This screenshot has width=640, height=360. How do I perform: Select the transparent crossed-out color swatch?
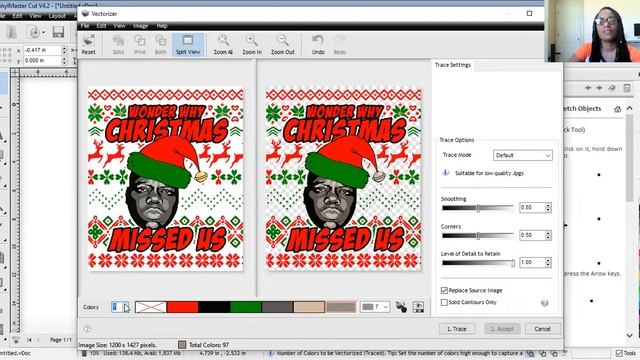tap(151, 307)
